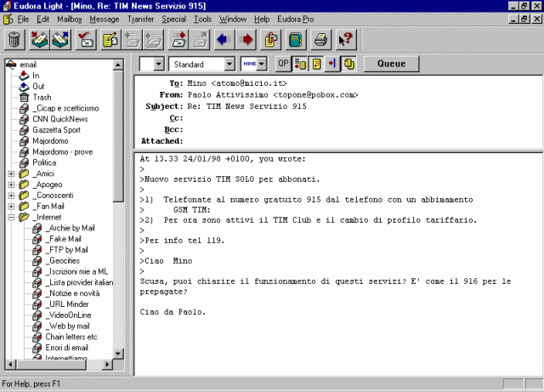The image size is (544, 392).
Task: Click the trash can Delete toolbar icon
Action: [14, 40]
